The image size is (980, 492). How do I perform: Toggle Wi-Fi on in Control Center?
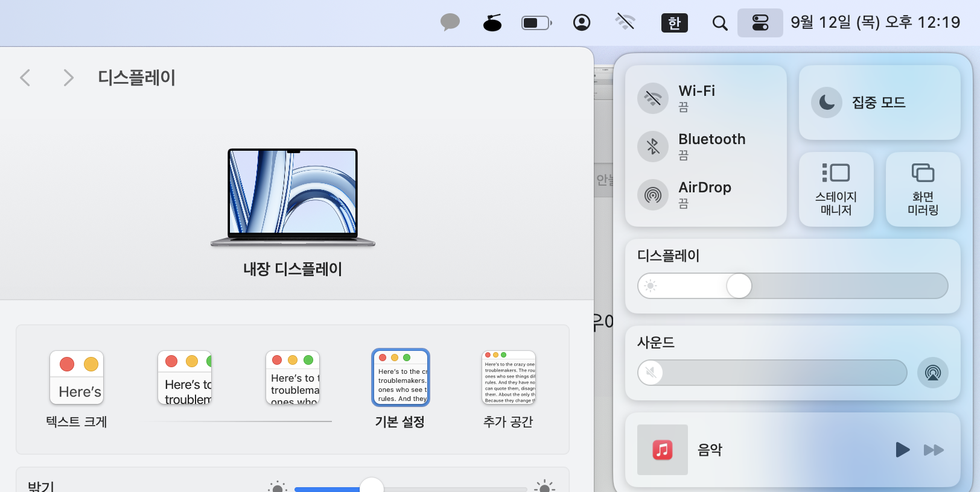pos(653,98)
